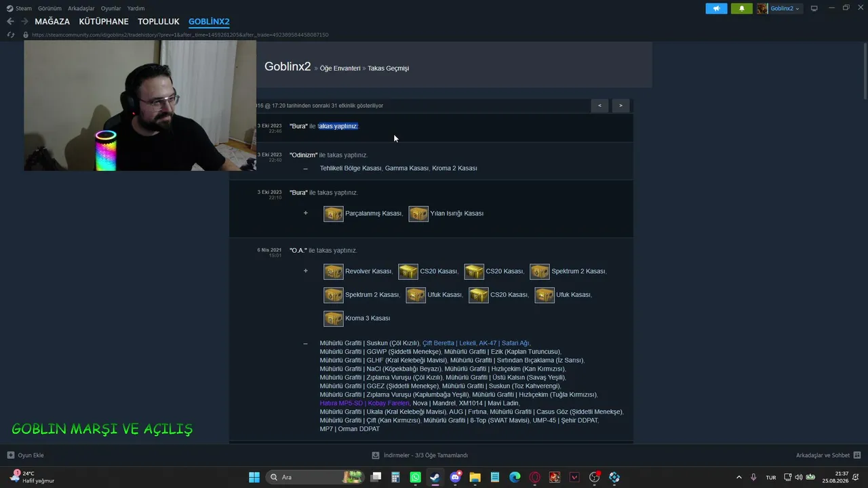Open the green notification bell
Viewport: 868px width, 488px height.
742,8
